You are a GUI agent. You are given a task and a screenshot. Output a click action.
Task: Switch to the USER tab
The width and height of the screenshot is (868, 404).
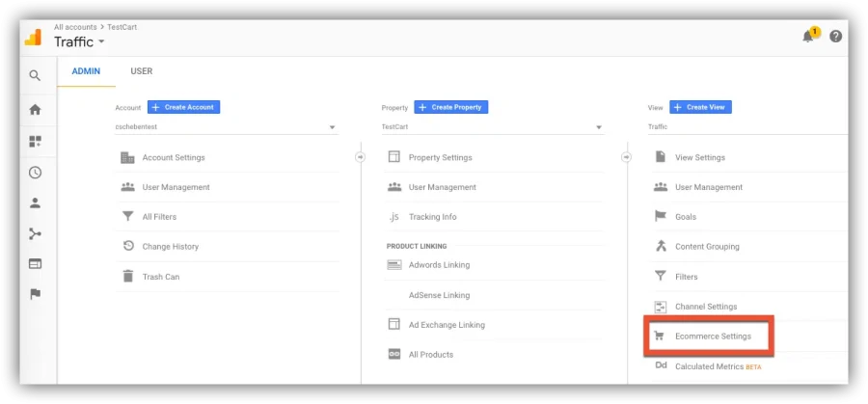(142, 71)
